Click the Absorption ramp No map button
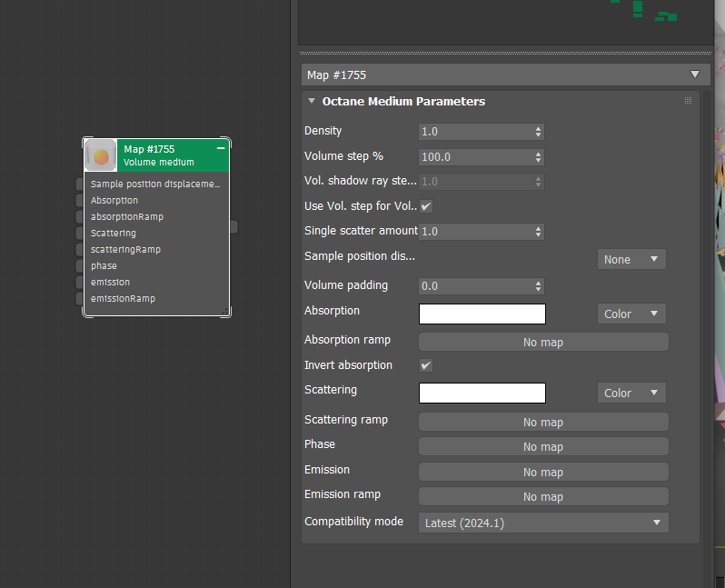 [x=543, y=342]
